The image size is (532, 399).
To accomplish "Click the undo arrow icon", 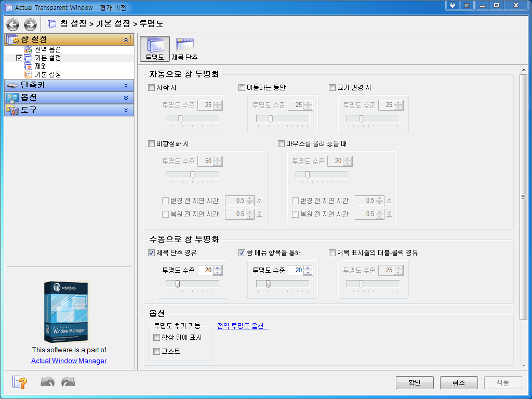I will 47,382.
